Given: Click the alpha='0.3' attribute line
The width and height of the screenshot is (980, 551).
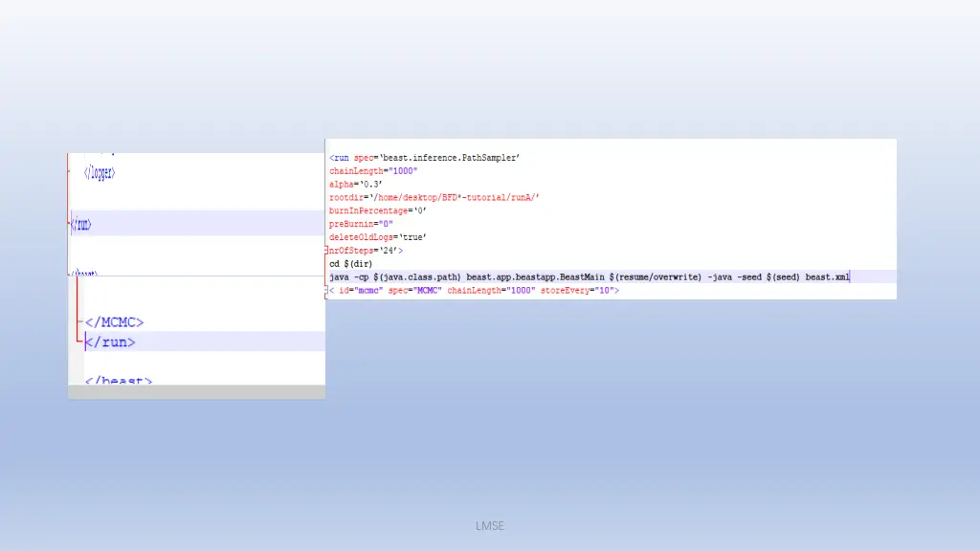Looking at the screenshot, I should coord(356,185).
